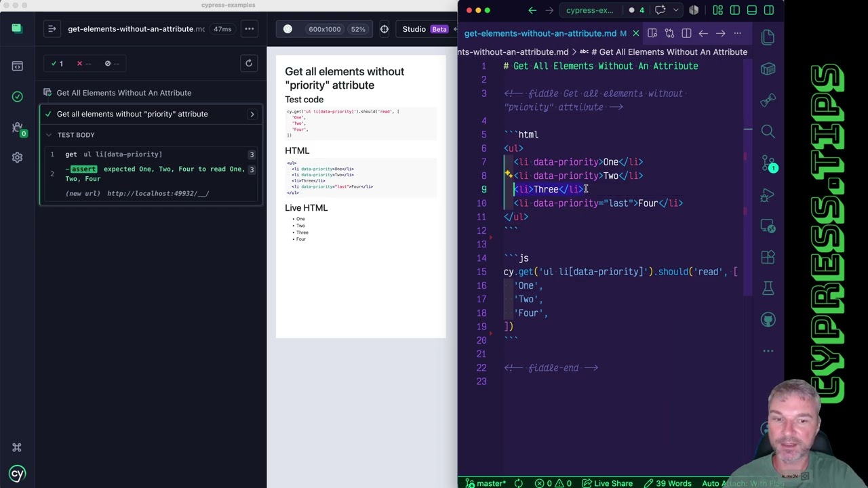Open more editor actions ellipsis
This screenshot has width=868, height=488.
(x=737, y=33)
